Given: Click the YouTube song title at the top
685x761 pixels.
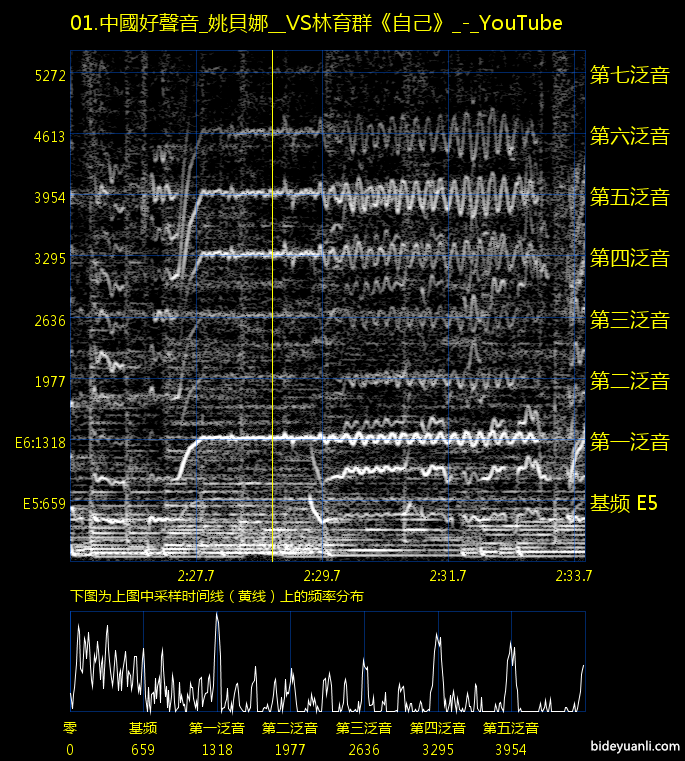Looking at the screenshot, I should coord(316,24).
